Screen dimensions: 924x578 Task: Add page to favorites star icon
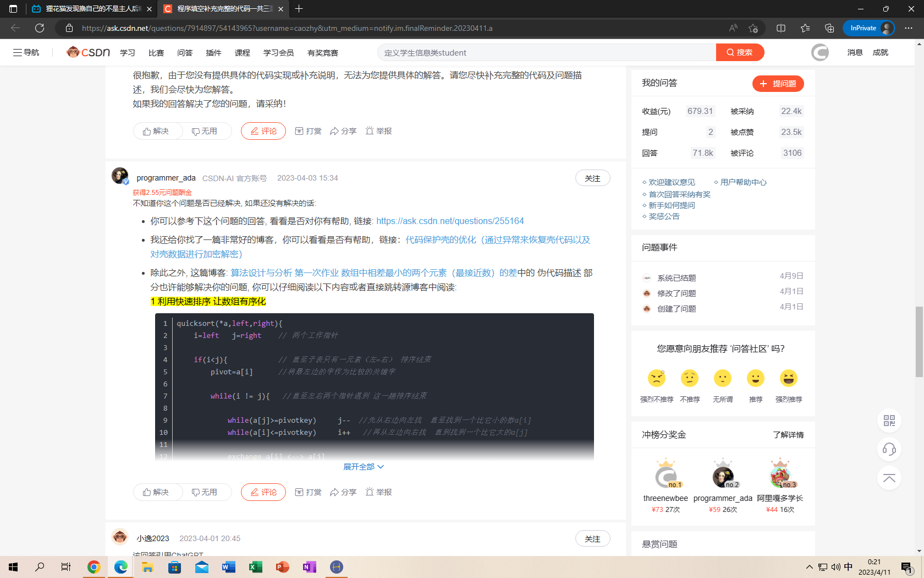pyautogui.click(x=753, y=28)
